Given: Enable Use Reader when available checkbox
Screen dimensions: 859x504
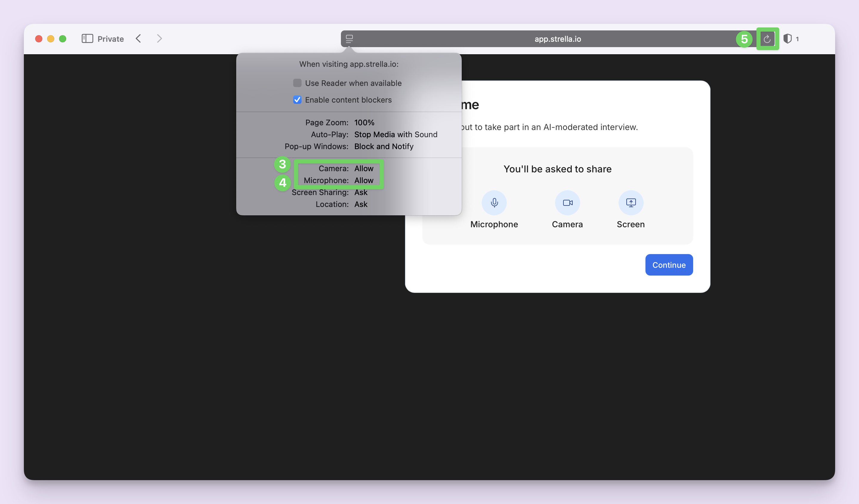Looking at the screenshot, I should (297, 83).
